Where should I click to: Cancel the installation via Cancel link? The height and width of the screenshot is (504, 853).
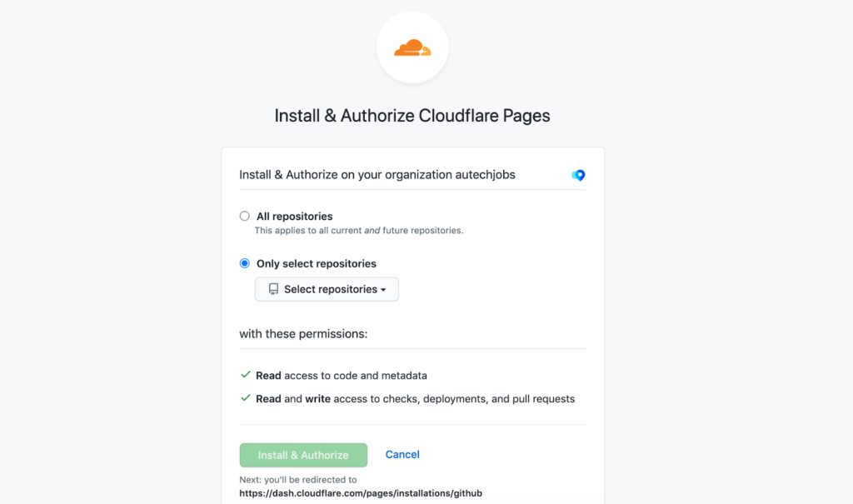point(402,455)
